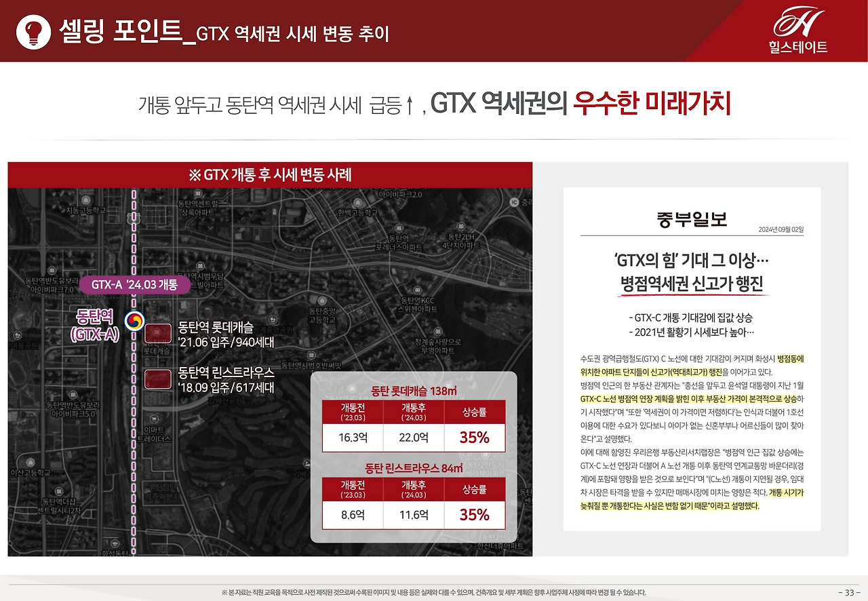This screenshot has height=601, width=868.
Task: Click the 동탄 린스트라우스 84㎡ table title
Action: pyautogui.click(x=414, y=468)
